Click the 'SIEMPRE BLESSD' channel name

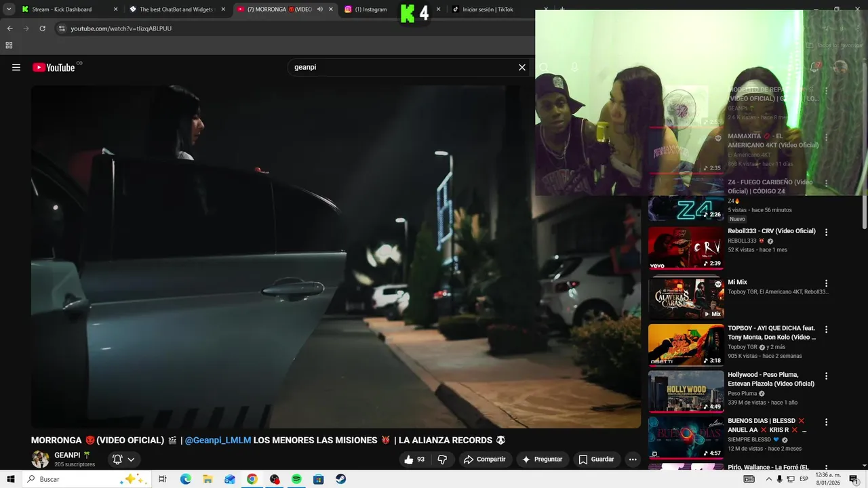(x=749, y=440)
